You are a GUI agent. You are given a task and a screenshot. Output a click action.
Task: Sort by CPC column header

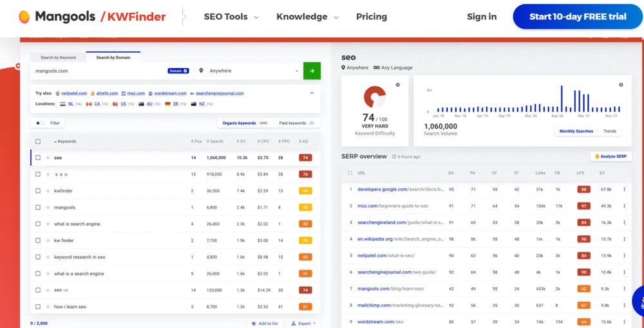pyautogui.click(x=263, y=141)
